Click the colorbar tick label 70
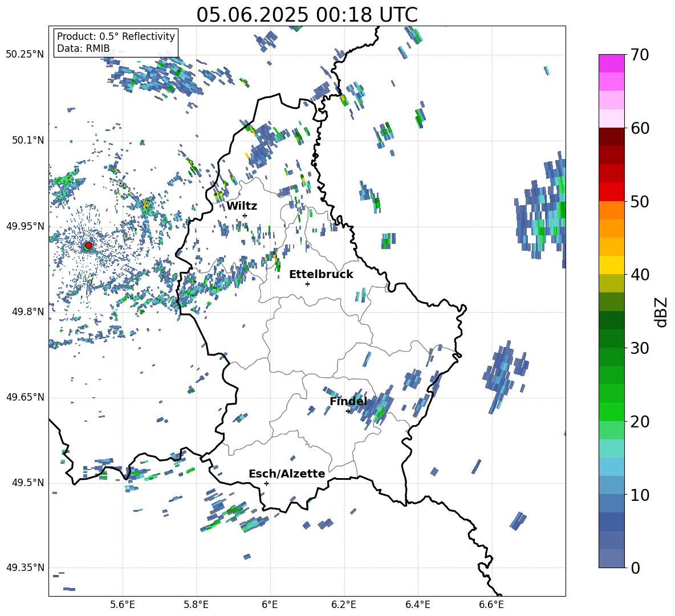The width and height of the screenshot is (675, 616). pyautogui.click(x=640, y=55)
